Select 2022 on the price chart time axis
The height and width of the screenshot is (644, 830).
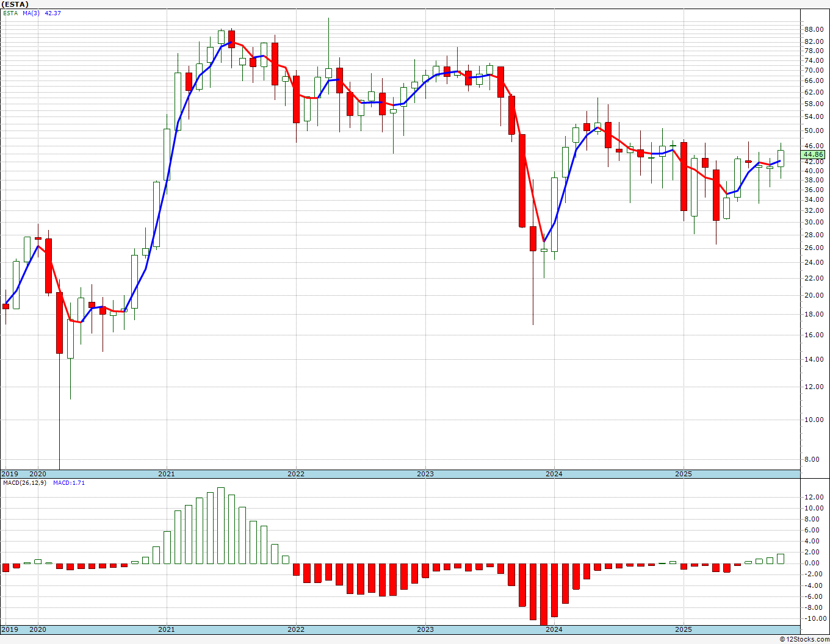point(296,474)
